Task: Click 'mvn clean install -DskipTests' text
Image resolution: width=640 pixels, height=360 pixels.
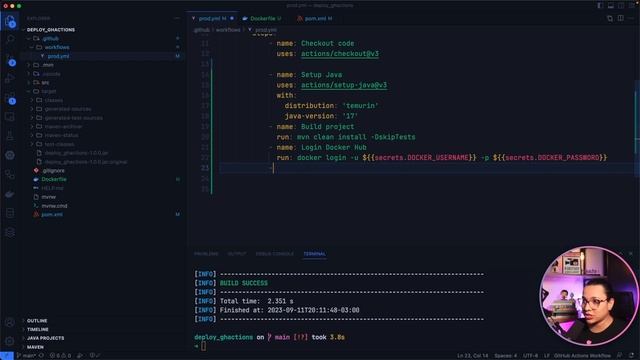Action: tap(356, 137)
